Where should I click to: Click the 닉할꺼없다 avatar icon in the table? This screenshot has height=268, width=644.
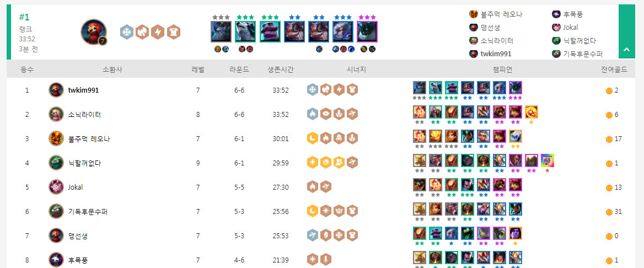coord(56,163)
